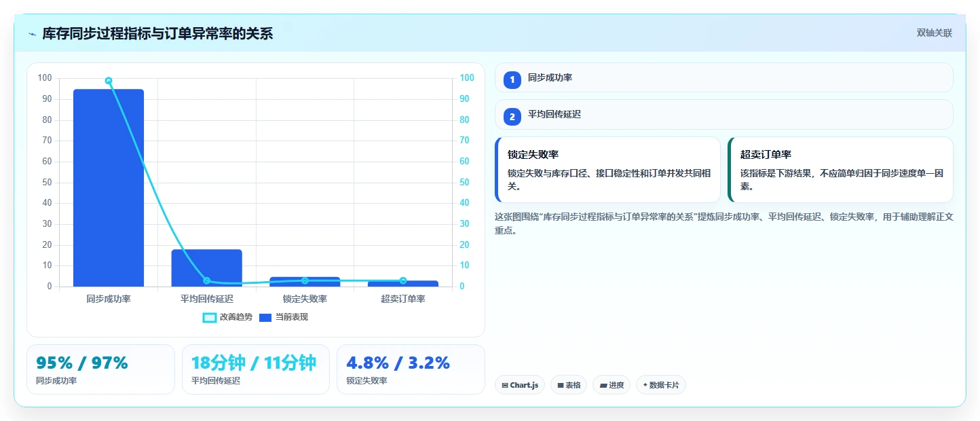Click the 同步成功率 x-axis label
The width and height of the screenshot is (980, 421).
[x=109, y=299]
